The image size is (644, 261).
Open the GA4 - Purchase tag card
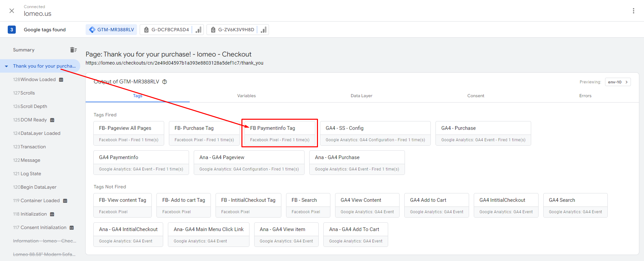pos(483,133)
